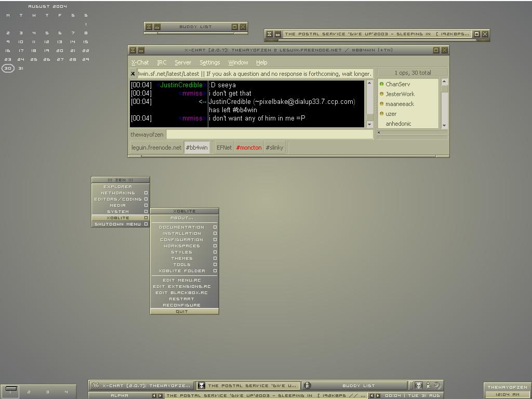Image resolution: width=532 pixels, height=399 pixels.
Task: Click previous-workspace arrow beside ALPHA label
Action: point(154,395)
